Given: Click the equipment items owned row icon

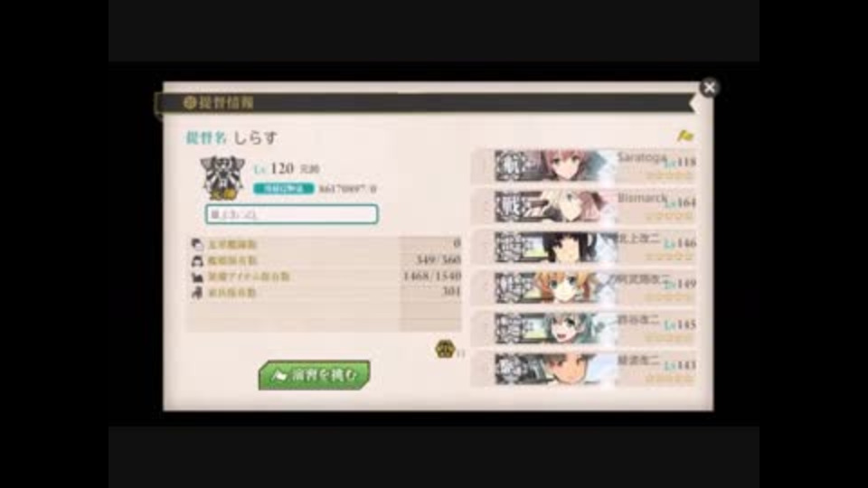Looking at the screenshot, I should 197,277.
